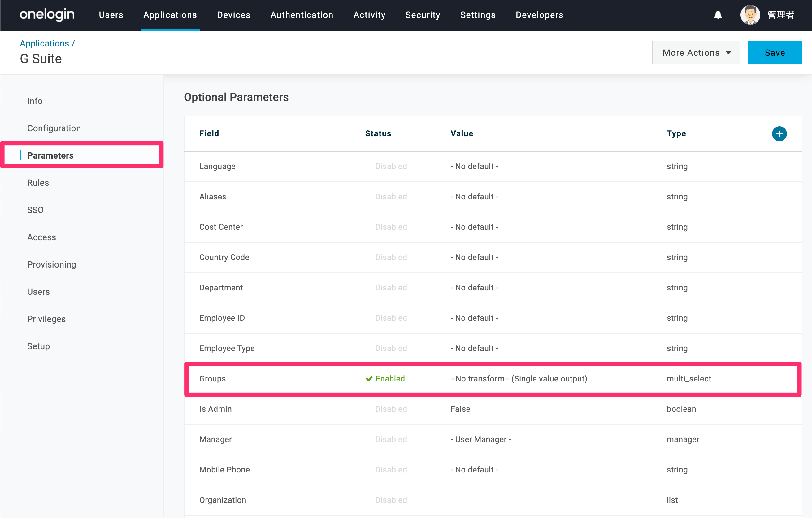Image resolution: width=812 pixels, height=518 pixels.
Task: Open the Developers top menu
Action: click(539, 15)
